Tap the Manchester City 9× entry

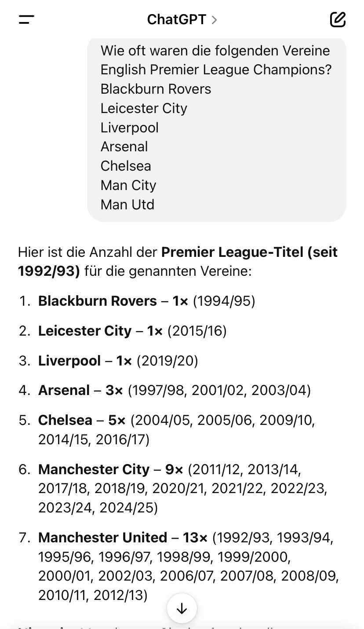[182, 489]
